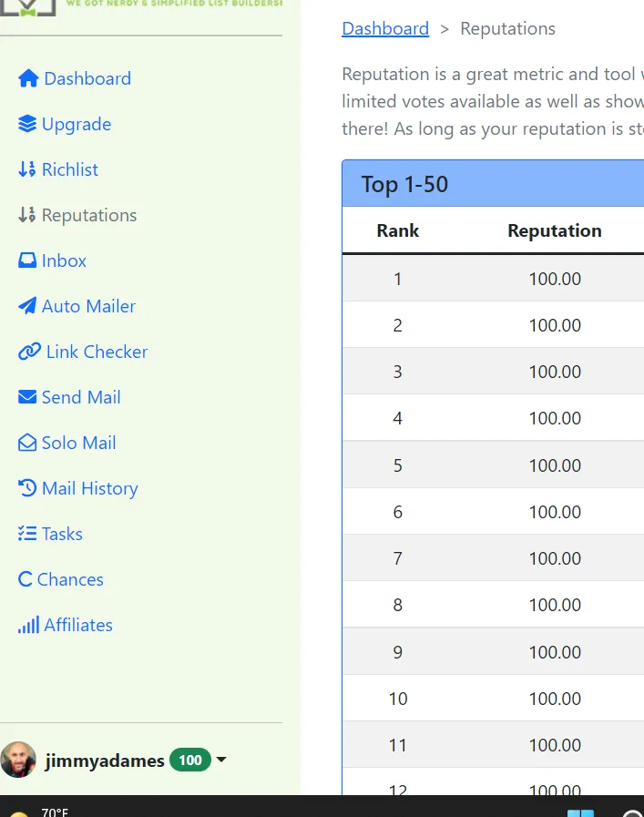644x817 pixels.
Task: Click the Inbox tray icon
Action: point(27,260)
